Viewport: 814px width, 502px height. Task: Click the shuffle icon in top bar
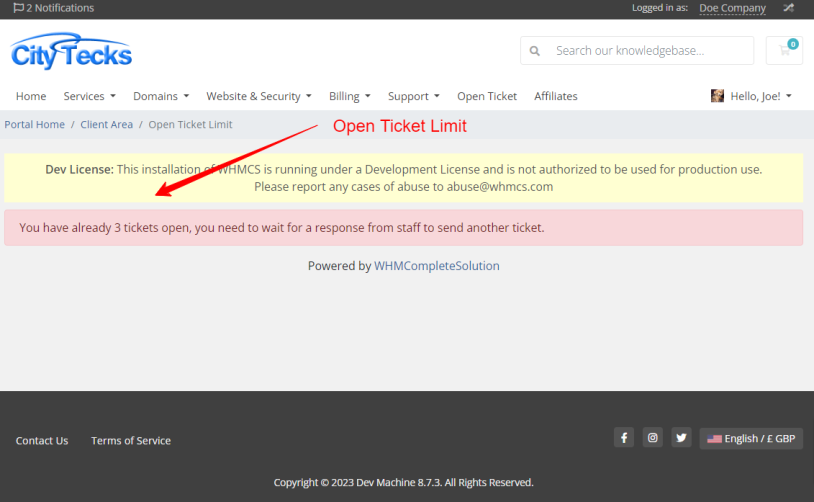click(788, 8)
